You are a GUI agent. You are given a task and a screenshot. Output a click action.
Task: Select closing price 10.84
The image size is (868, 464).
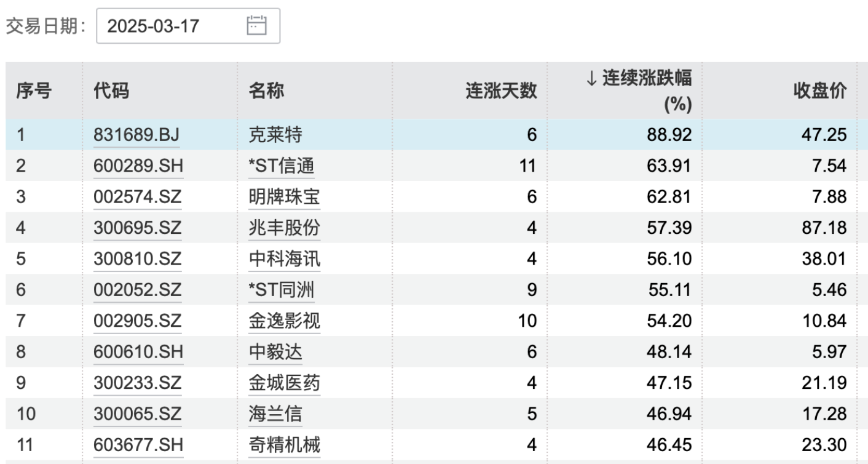(x=824, y=321)
